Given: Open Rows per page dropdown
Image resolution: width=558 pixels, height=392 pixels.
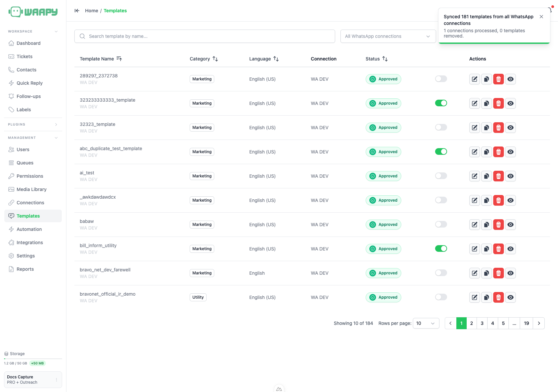Looking at the screenshot, I should (426, 323).
